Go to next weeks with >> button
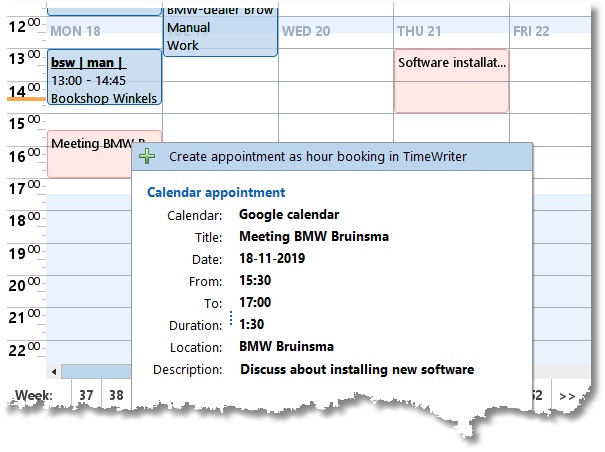 pos(567,396)
